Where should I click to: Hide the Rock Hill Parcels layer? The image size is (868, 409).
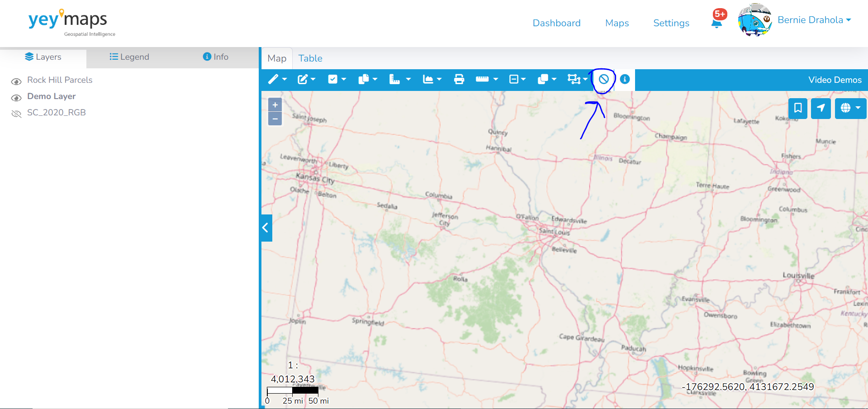(x=16, y=81)
